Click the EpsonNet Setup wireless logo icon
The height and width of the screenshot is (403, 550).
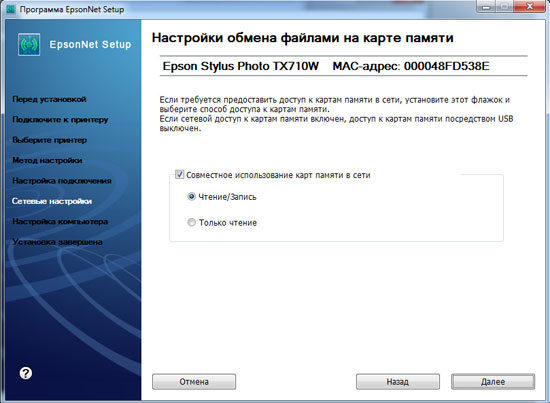(29, 45)
